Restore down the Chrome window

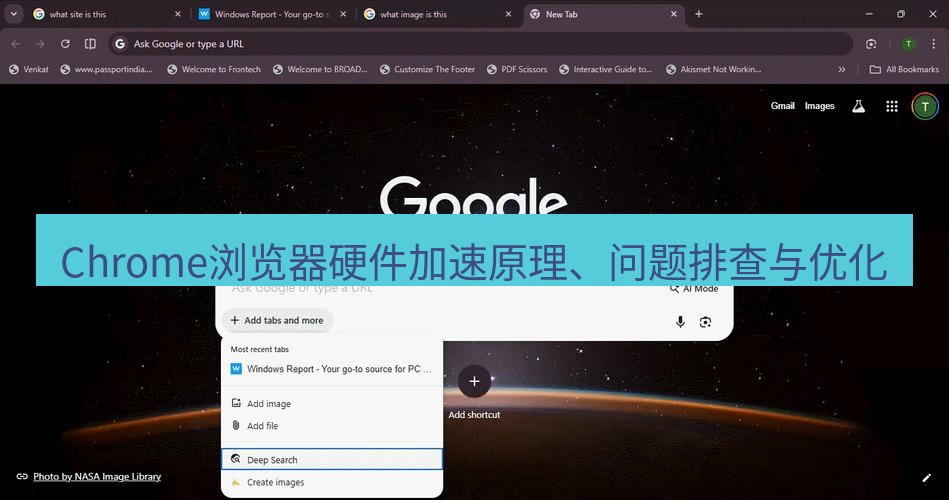[901, 14]
